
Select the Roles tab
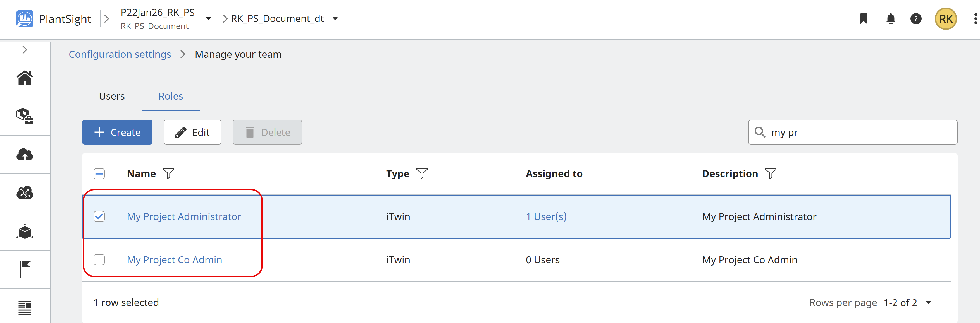click(171, 96)
